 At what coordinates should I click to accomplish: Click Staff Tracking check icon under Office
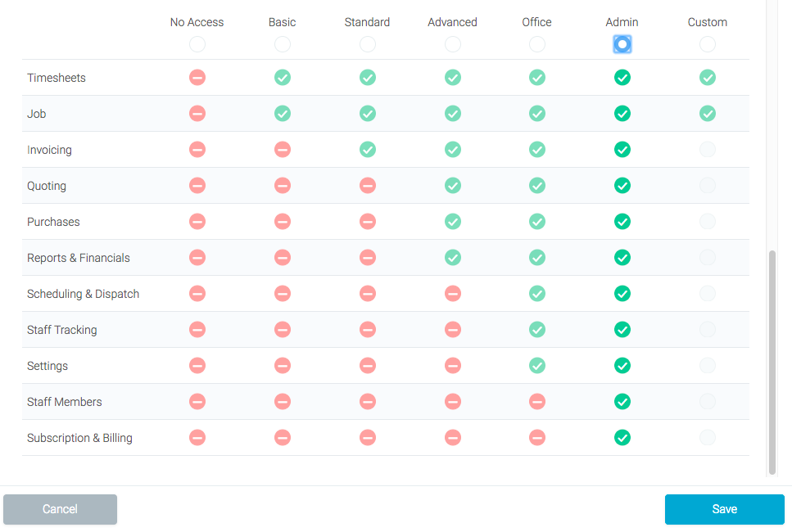(x=537, y=330)
